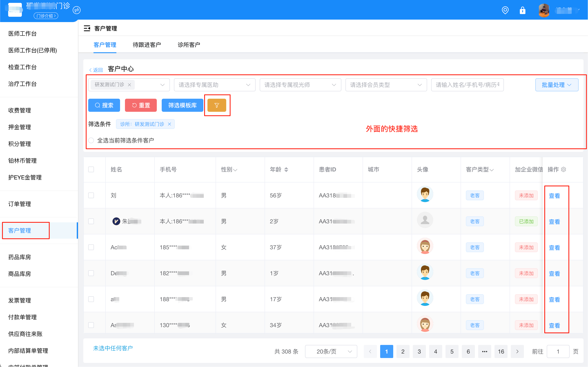Open the 请选择会员类型 dropdown
The height and width of the screenshot is (367, 588).
pyautogui.click(x=386, y=85)
